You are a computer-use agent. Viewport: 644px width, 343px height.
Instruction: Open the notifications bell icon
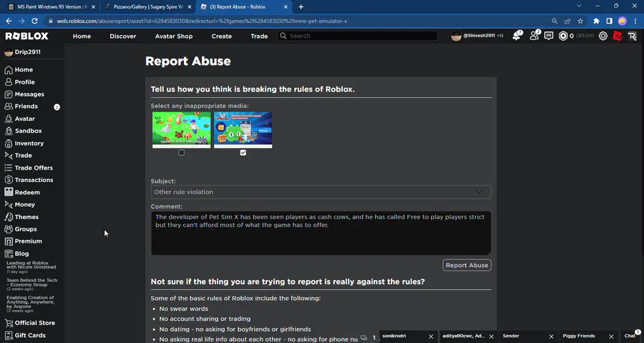[x=516, y=36]
